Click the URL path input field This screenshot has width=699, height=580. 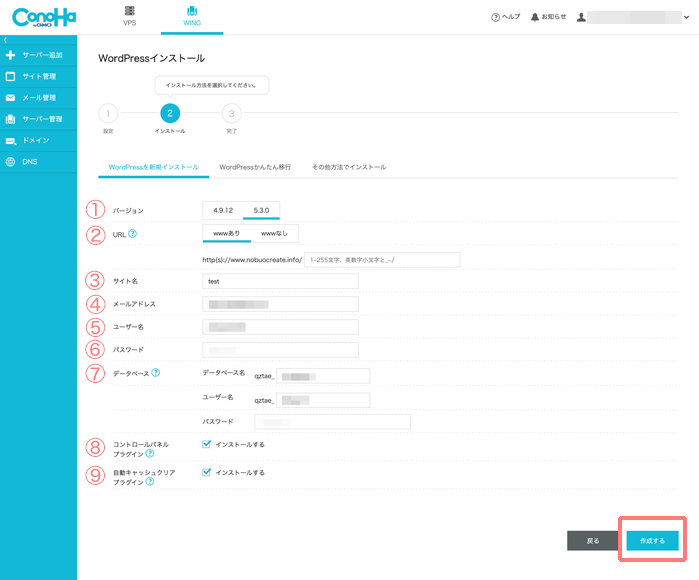point(382,259)
